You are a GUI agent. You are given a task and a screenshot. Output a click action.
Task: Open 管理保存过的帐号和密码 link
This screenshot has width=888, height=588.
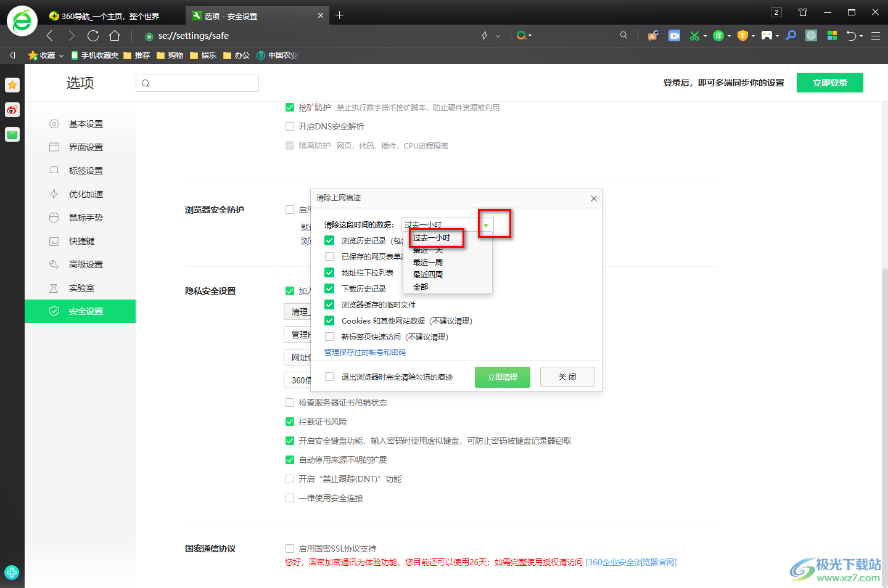[365, 353]
